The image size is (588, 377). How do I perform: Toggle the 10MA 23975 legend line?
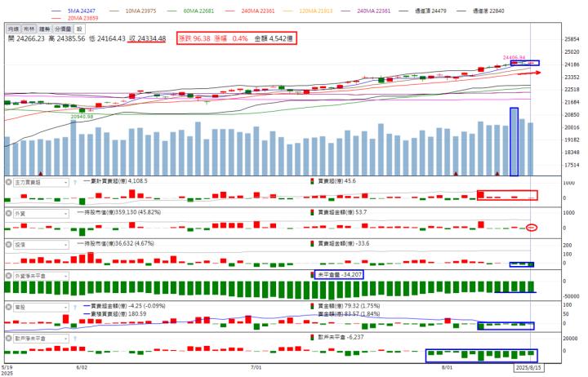point(133,11)
